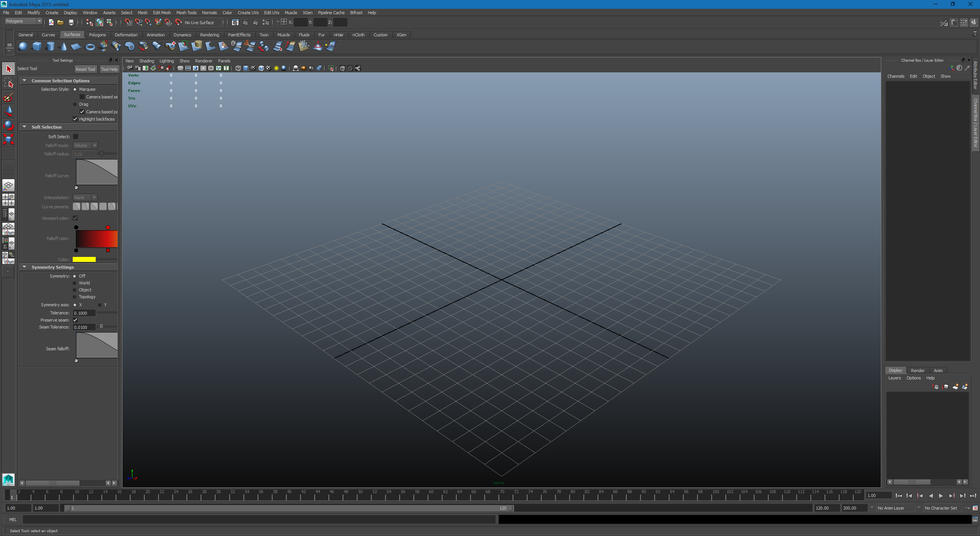
Task: Create a NURBS sphere from the shelf
Action: pos(23,46)
